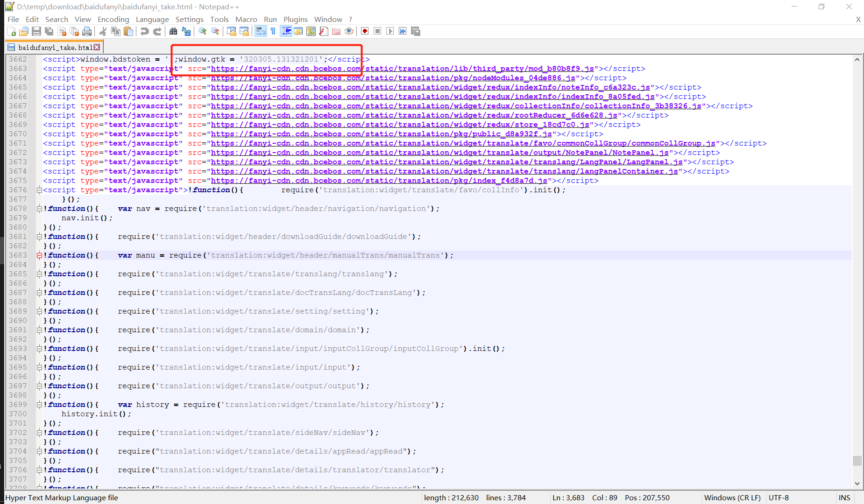Image resolution: width=864 pixels, height=504 pixels.
Task: Click the Open file folder icon
Action: click(x=24, y=31)
